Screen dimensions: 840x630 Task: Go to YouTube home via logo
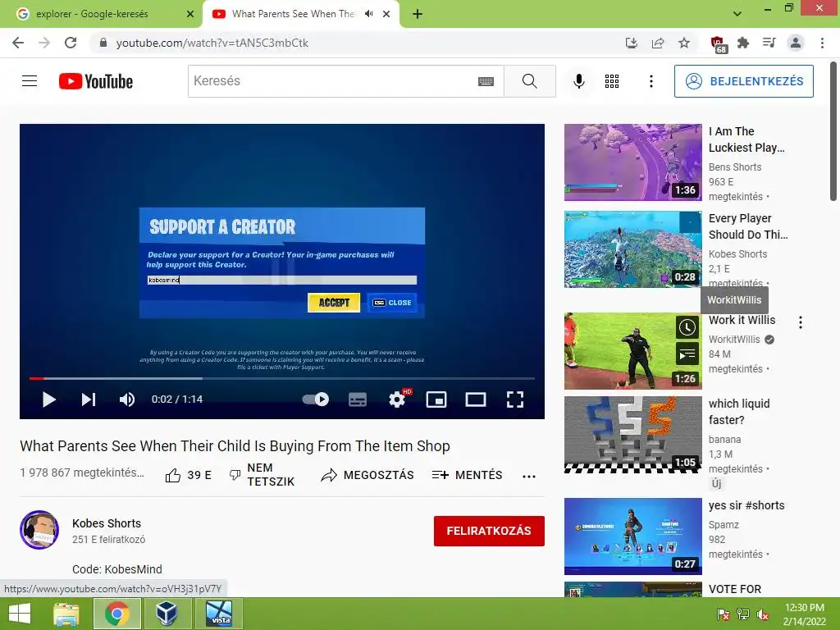(x=96, y=81)
